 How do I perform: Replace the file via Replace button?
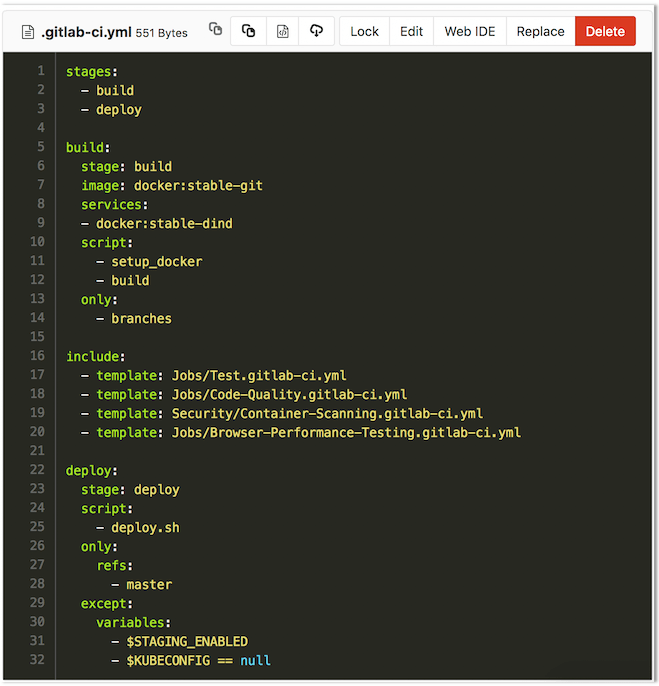[x=540, y=31]
